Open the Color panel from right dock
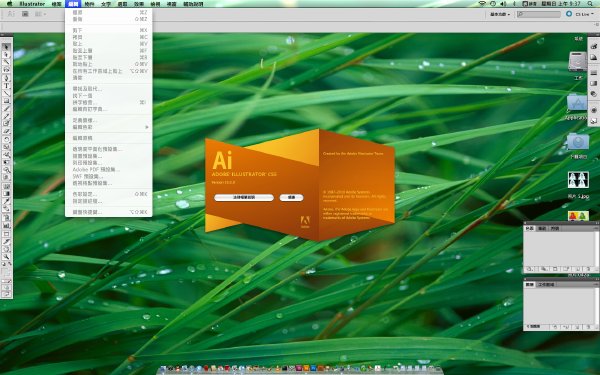This screenshot has height=375, width=600. 593,46
